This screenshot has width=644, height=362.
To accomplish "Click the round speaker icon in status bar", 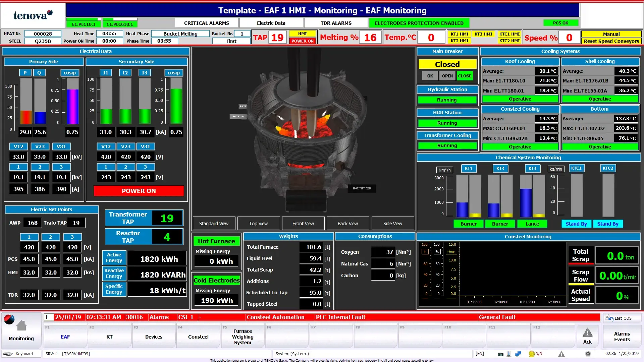I will click(588, 354).
